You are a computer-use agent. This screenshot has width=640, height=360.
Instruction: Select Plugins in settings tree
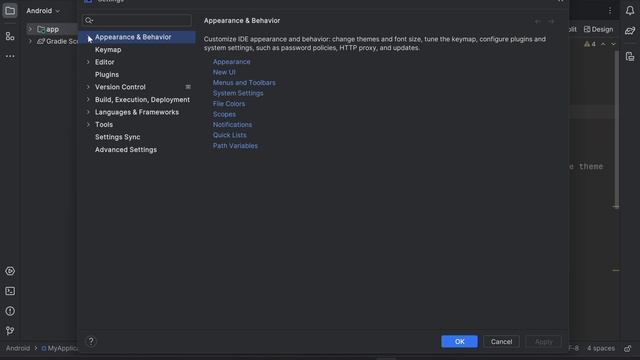pyautogui.click(x=107, y=75)
